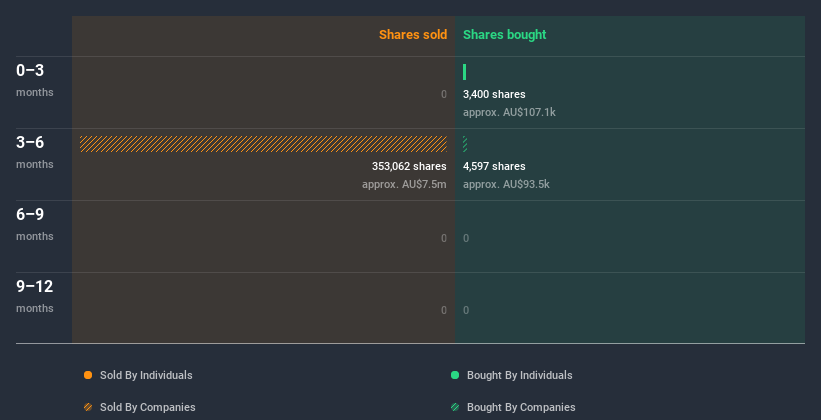This screenshot has height=420, width=821.
Task: Click the zero sold value in 9–12 months row
Action: click(x=443, y=310)
